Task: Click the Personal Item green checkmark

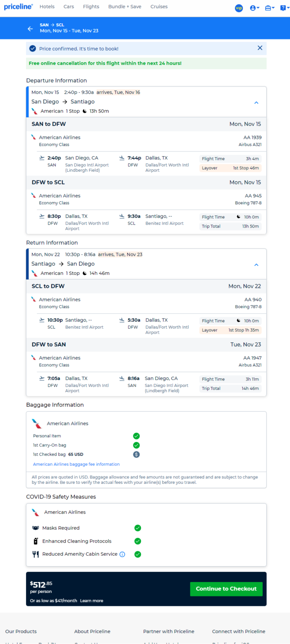Action: 136,436
